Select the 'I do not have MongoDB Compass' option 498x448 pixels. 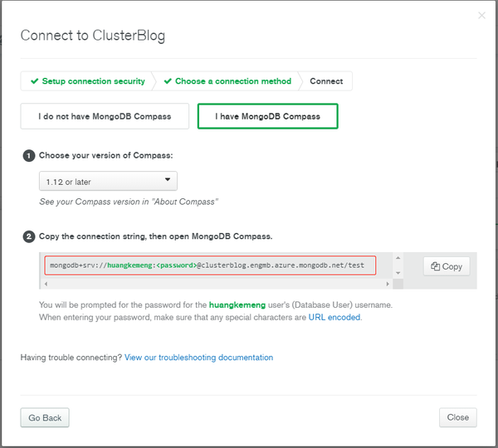tap(105, 116)
